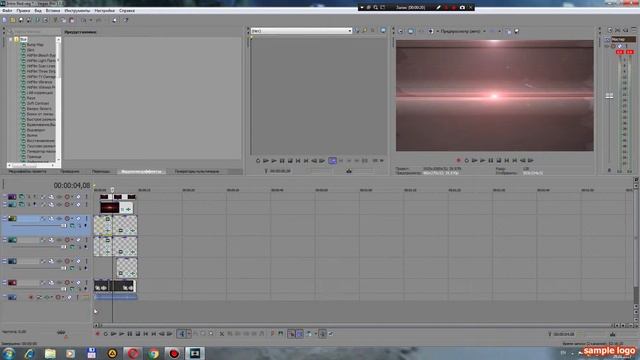Toggle Ignore Event Grouping button
This screenshot has height=360, width=640.
[x=331, y=334]
